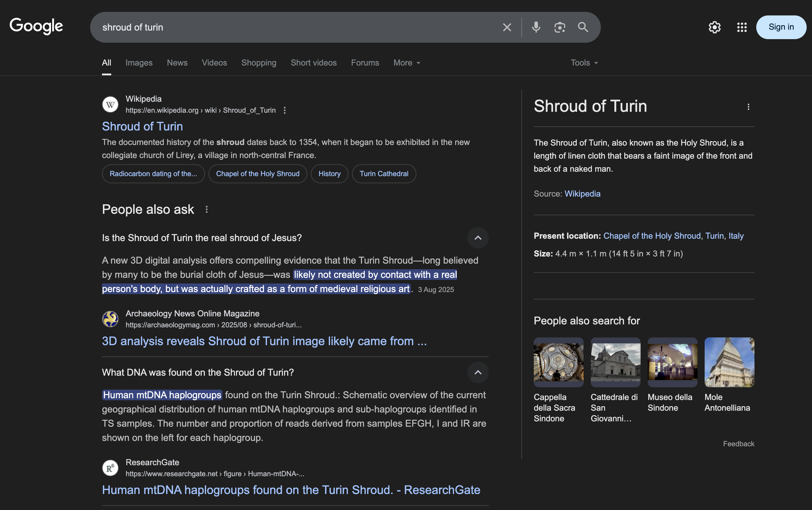Open the Turin Cathedral chip link
812x510 pixels.
(x=384, y=173)
